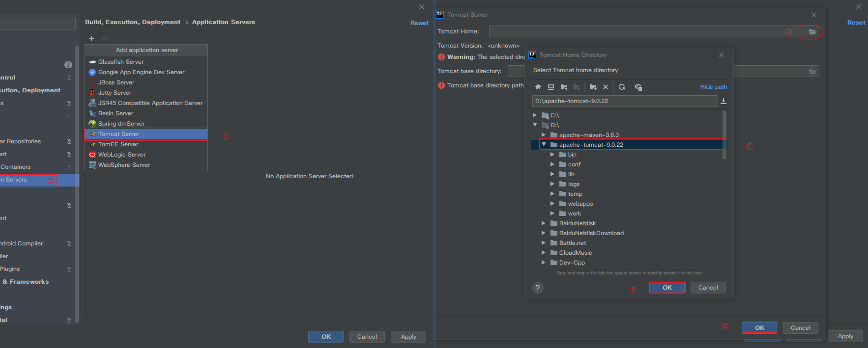Click OK in left settings window
Screen dimensions: 868x348
pos(326,337)
